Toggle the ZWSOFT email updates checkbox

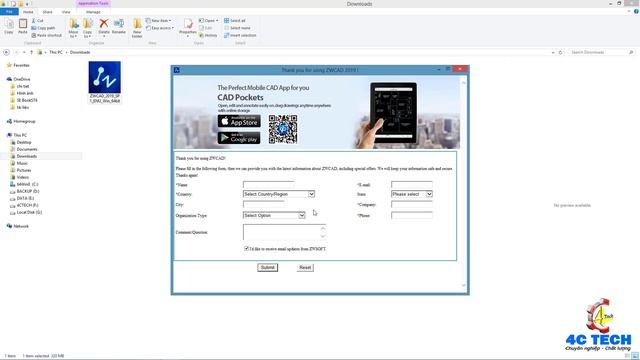(246, 248)
